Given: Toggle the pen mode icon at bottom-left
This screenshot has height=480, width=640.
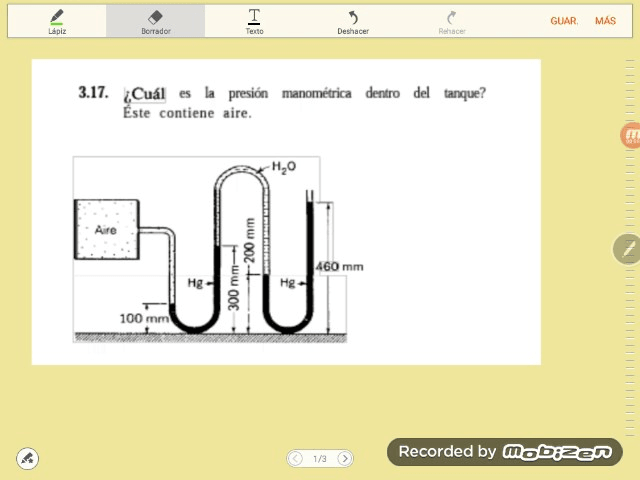Looking at the screenshot, I should pyautogui.click(x=28, y=458).
